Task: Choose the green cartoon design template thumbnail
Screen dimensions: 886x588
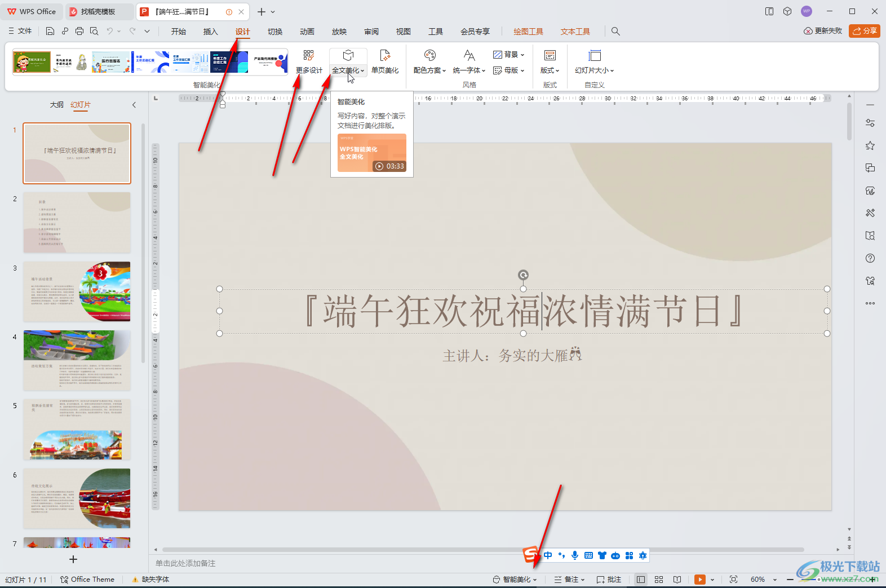Action: click(32, 62)
